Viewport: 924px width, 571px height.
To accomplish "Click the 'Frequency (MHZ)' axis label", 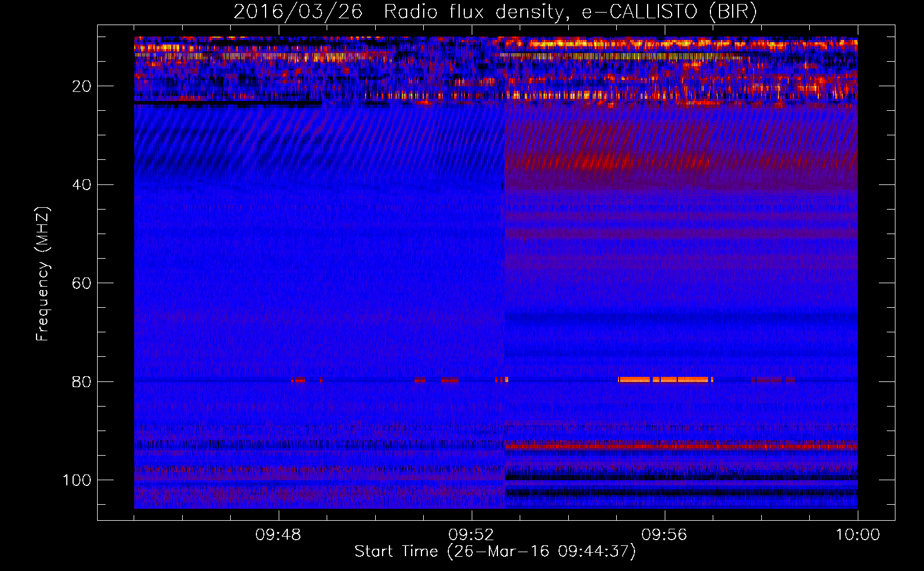I will pyautogui.click(x=43, y=274).
